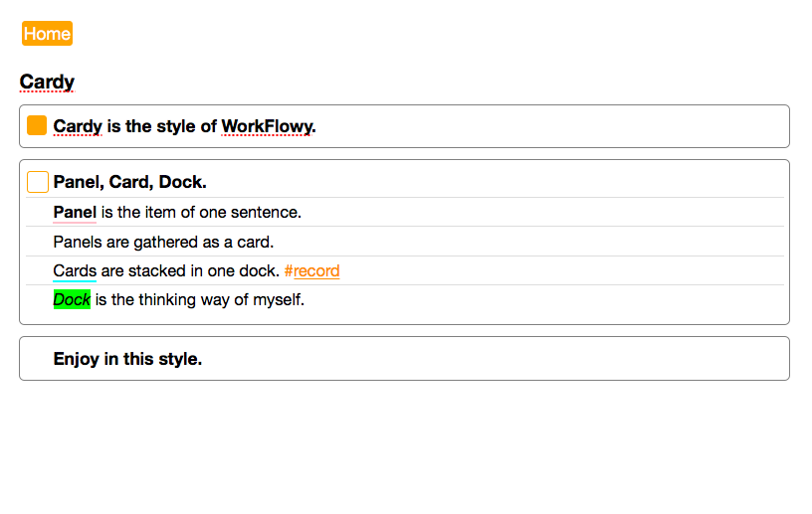Select the "Panels are gathered as a card." line
Screen dimensions: 812x514
point(163,242)
